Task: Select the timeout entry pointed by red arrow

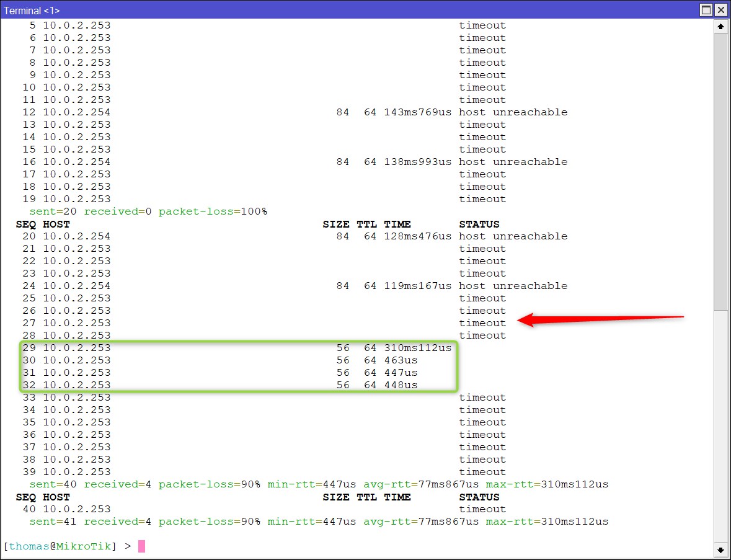Action: [x=482, y=322]
